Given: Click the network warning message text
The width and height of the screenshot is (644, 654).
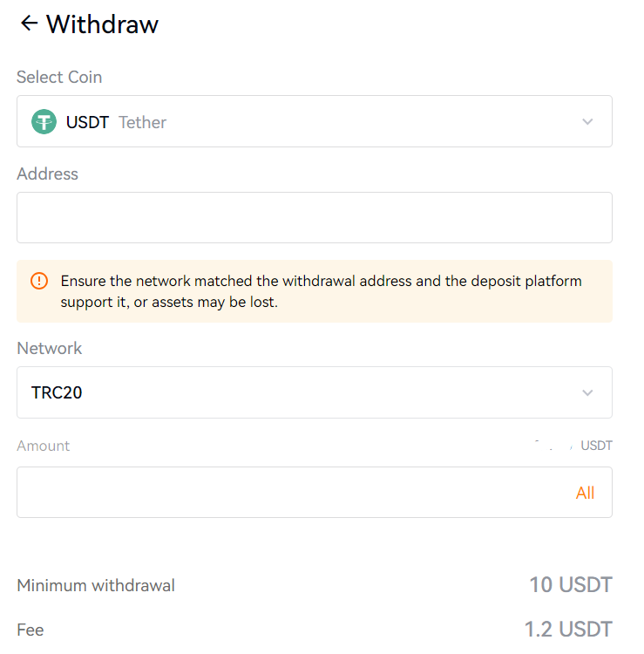Looking at the screenshot, I should (321, 291).
